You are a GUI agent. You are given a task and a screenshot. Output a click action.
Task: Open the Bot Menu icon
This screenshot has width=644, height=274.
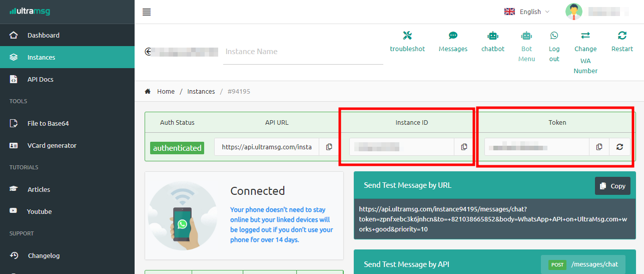(x=526, y=36)
